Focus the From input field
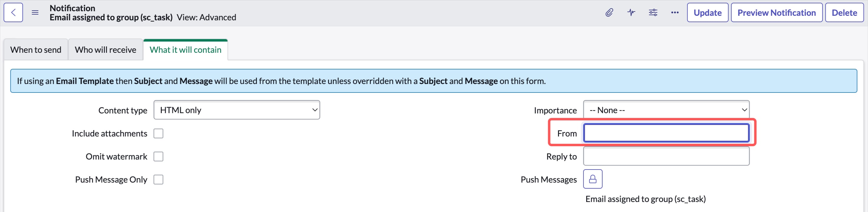Image resolution: width=868 pixels, height=212 pixels. 666,133
